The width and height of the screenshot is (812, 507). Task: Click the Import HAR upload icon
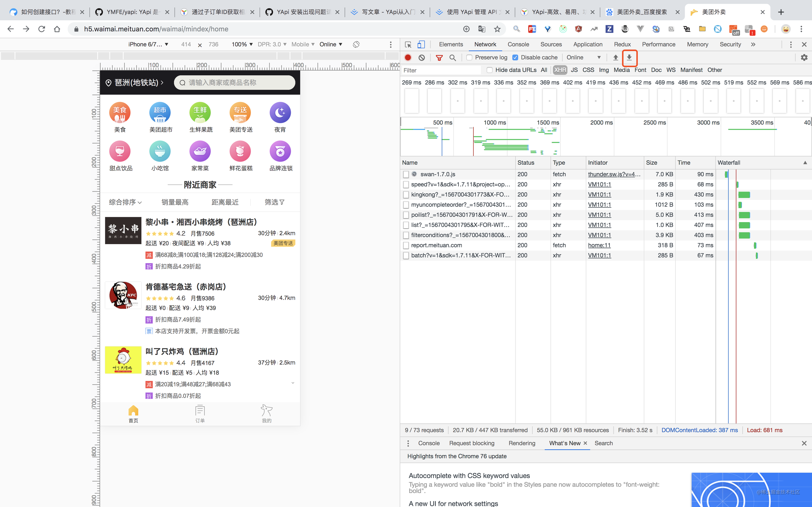615,57
